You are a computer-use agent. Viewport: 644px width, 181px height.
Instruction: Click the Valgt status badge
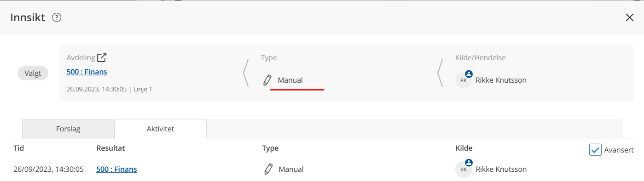point(33,73)
